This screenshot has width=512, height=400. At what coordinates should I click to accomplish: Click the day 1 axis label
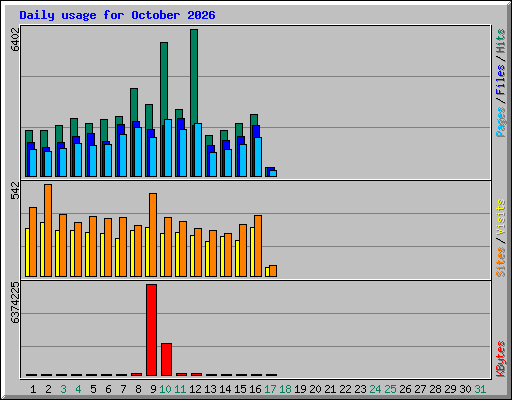click(x=33, y=389)
